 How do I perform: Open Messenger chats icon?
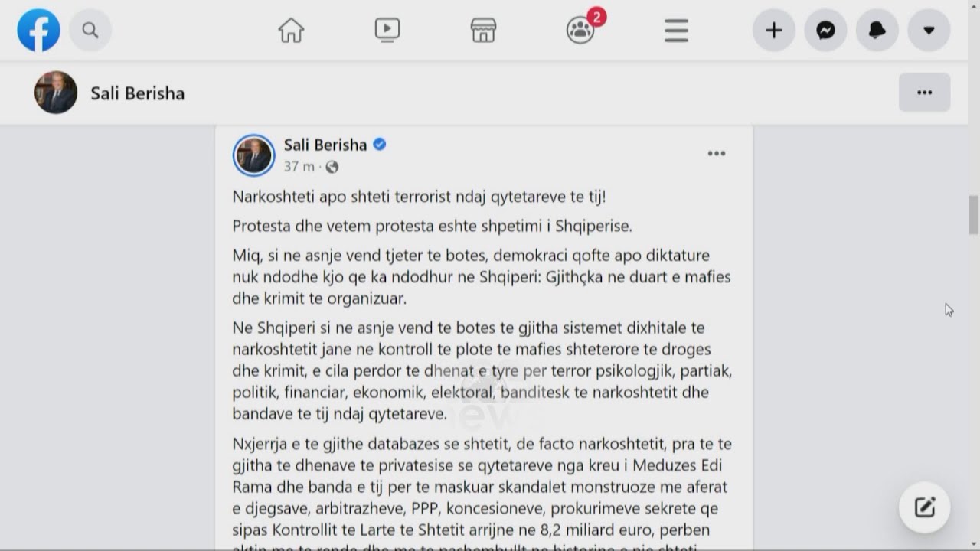pyautogui.click(x=825, y=31)
